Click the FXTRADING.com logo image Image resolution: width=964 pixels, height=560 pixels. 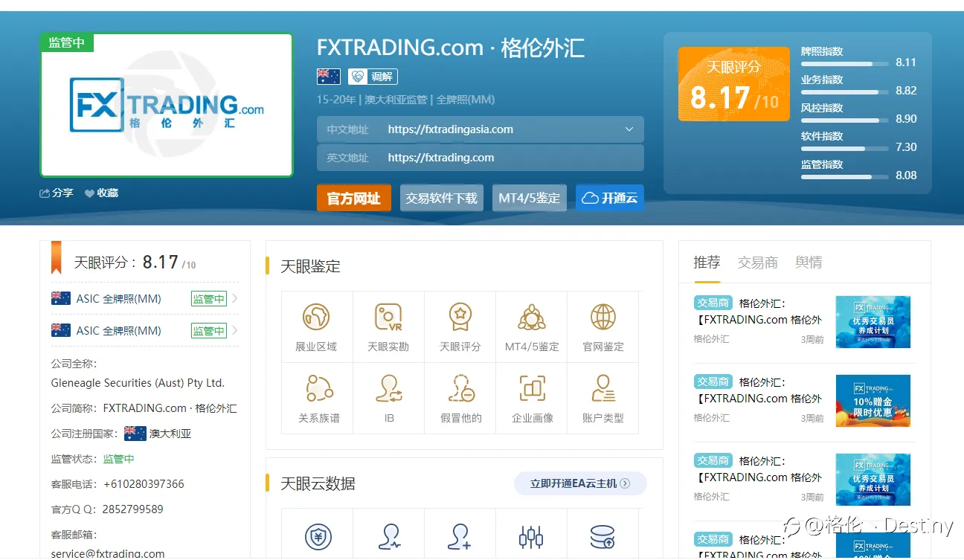coord(167,105)
